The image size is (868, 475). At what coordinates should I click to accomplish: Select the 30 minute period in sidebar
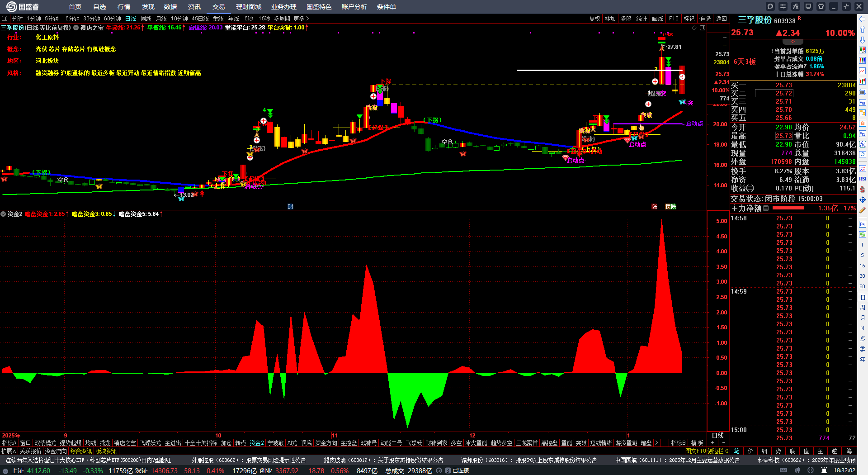[x=863, y=276]
